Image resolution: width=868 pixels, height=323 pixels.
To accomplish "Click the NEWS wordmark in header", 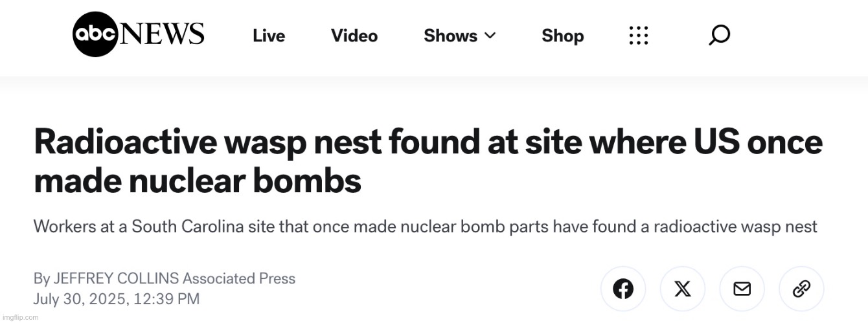I will tap(162, 34).
